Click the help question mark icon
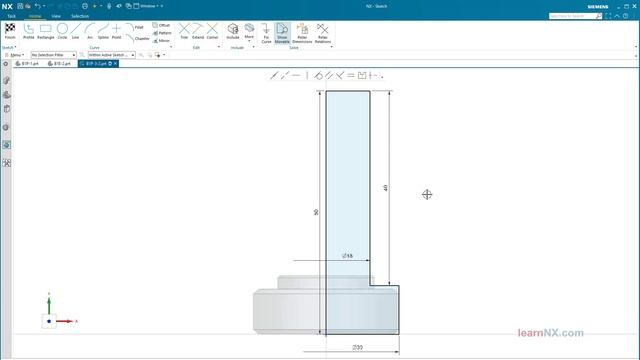 pos(626,16)
